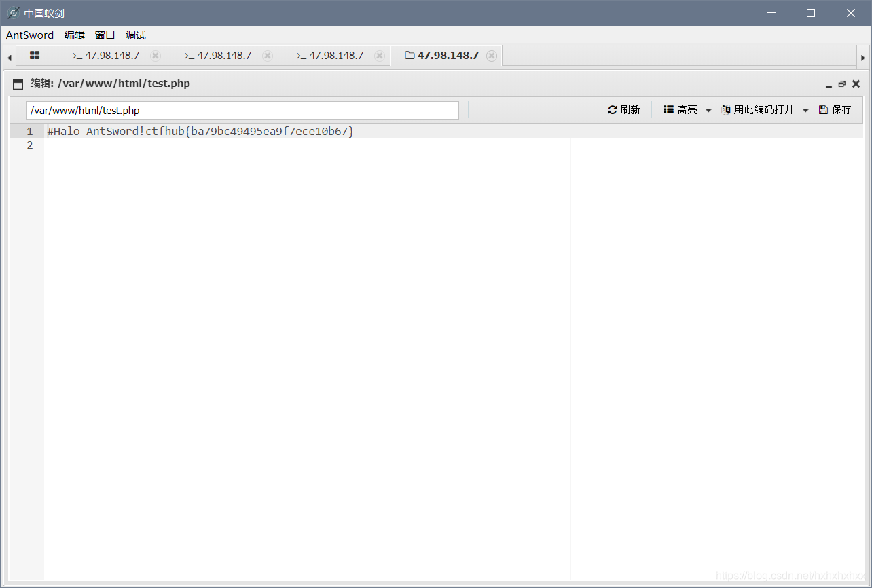872x588 pixels.
Task: Close the editor panel for test.php
Action: 856,84
